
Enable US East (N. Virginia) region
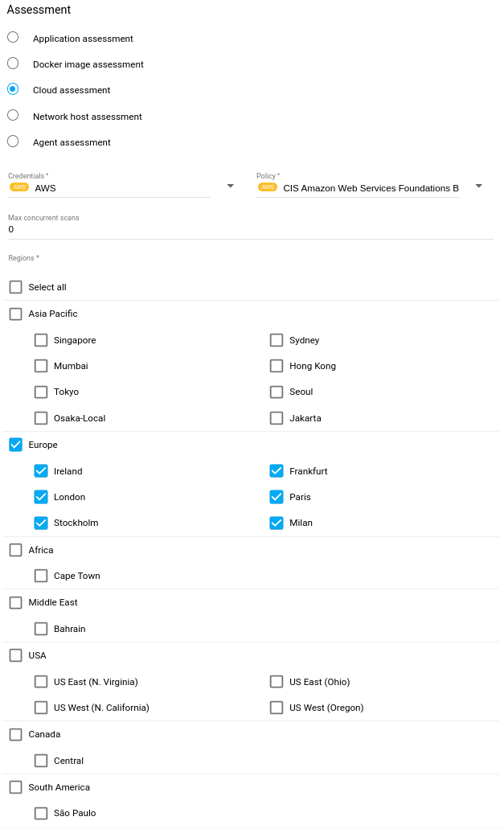coord(41,682)
